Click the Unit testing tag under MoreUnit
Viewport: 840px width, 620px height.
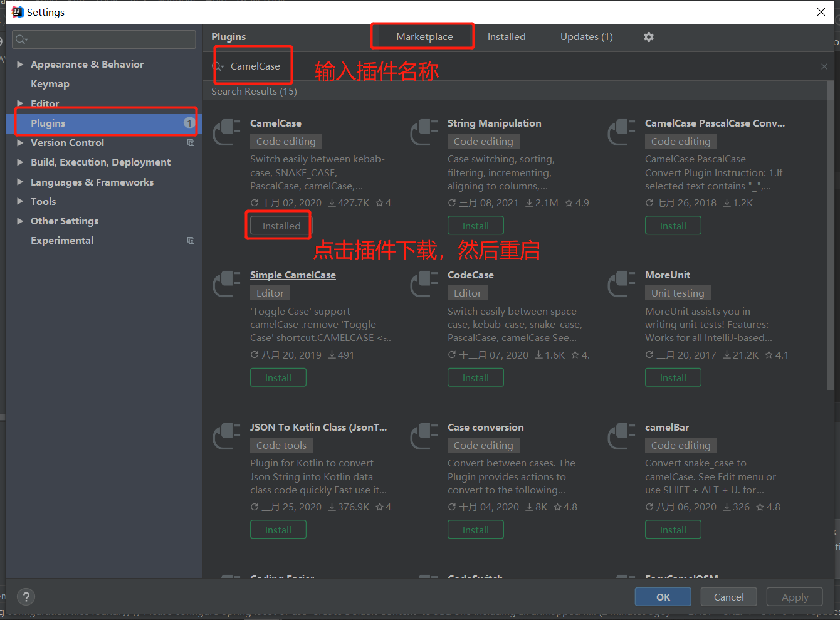(678, 293)
